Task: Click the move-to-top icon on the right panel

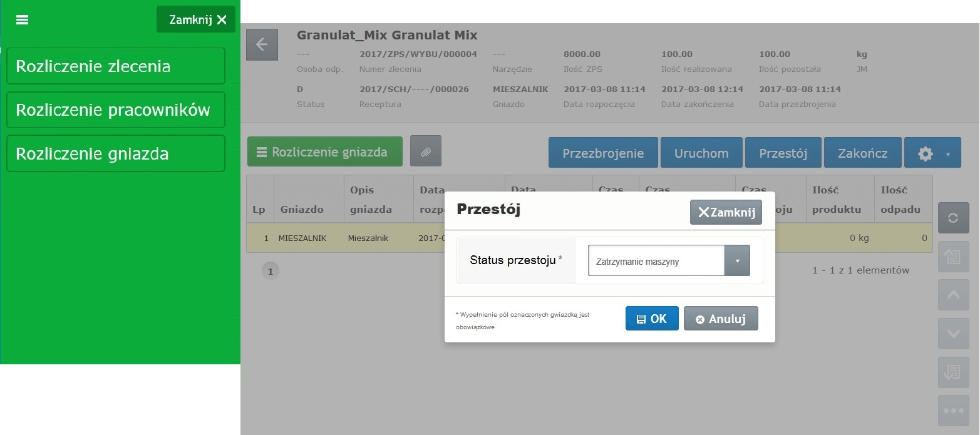Action: pos(953,257)
